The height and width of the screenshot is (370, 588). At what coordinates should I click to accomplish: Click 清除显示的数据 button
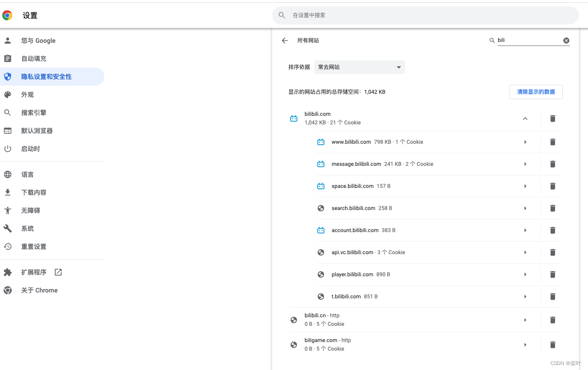coord(536,91)
